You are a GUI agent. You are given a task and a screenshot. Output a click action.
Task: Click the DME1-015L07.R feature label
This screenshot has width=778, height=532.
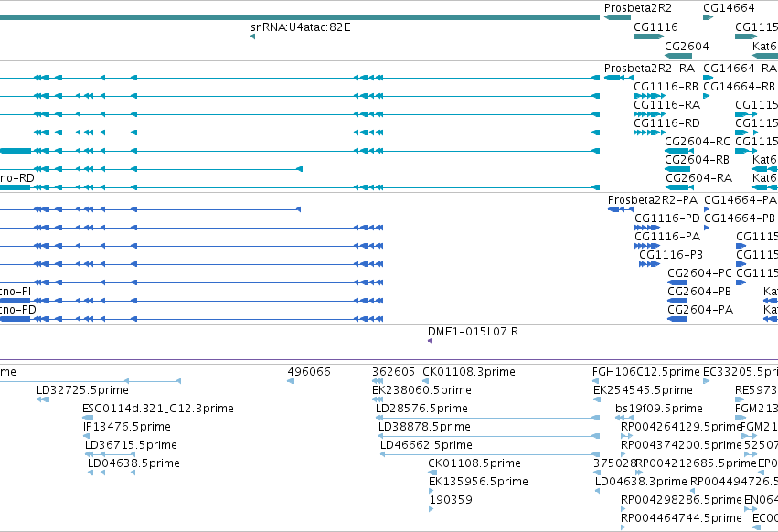pos(473,332)
